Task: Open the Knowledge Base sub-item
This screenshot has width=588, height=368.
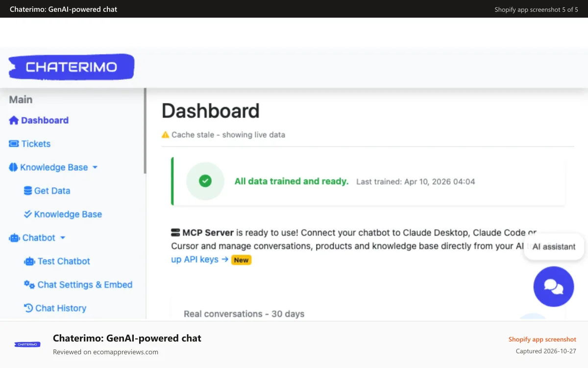Action: click(x=68, y=214)
